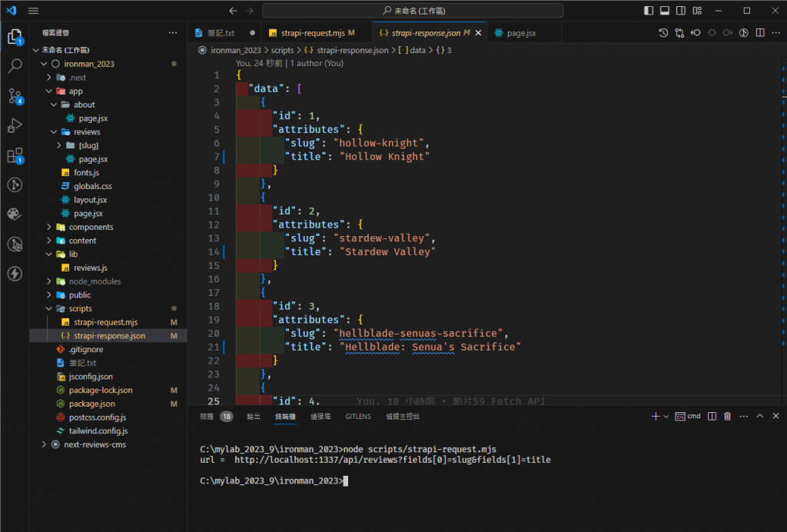The width and height of the screenshot is (787, 532).
Task: Open the Thunder Client lightning icon
Action: [x=15, y=274]
